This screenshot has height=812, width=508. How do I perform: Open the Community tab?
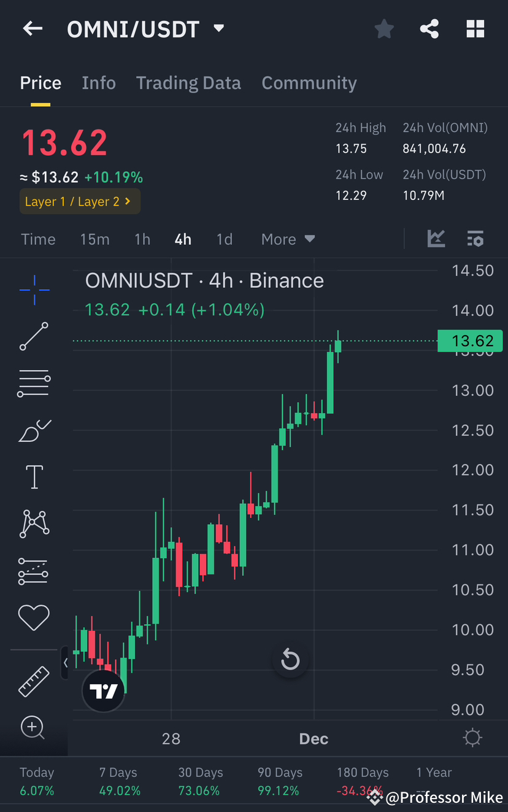309,82
